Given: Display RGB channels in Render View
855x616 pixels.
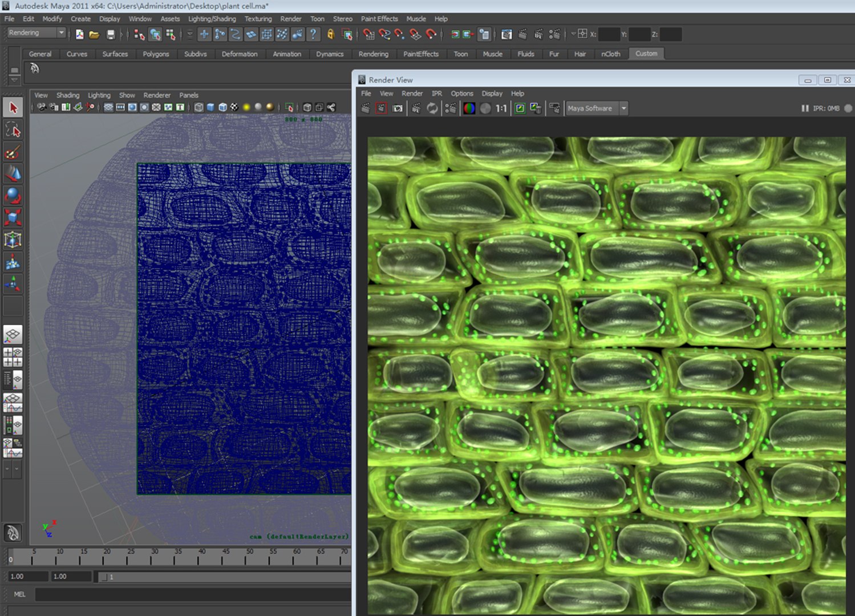Looking at the screenshot, I should [469, 108].
